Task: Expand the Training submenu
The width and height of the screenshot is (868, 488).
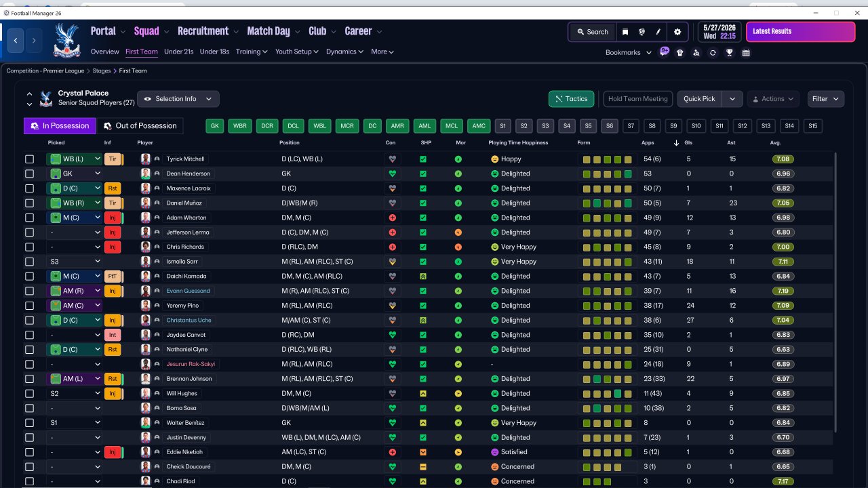Action: (x=252, y=52)
